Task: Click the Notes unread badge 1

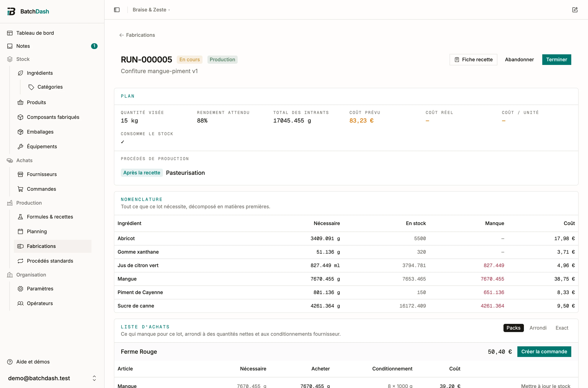Action: coord(94,46)
